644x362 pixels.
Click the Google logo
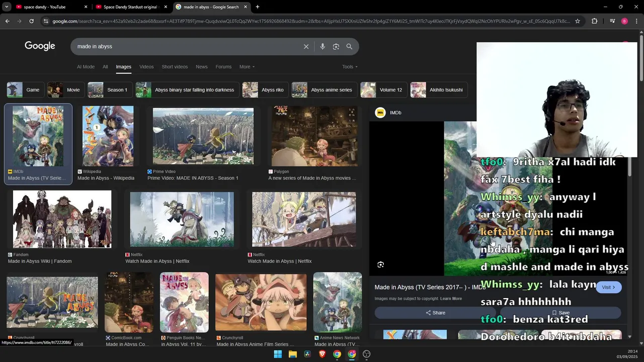pos(40,46)
